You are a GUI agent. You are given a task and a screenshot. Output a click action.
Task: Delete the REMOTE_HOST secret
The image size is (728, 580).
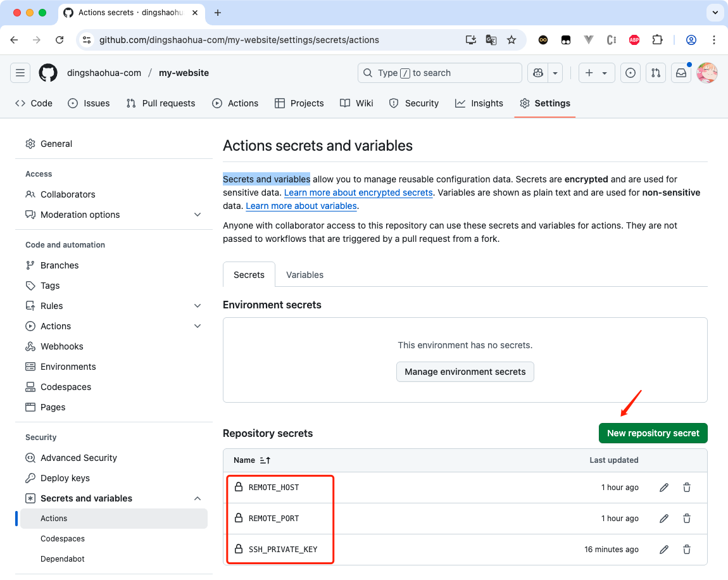687,488
